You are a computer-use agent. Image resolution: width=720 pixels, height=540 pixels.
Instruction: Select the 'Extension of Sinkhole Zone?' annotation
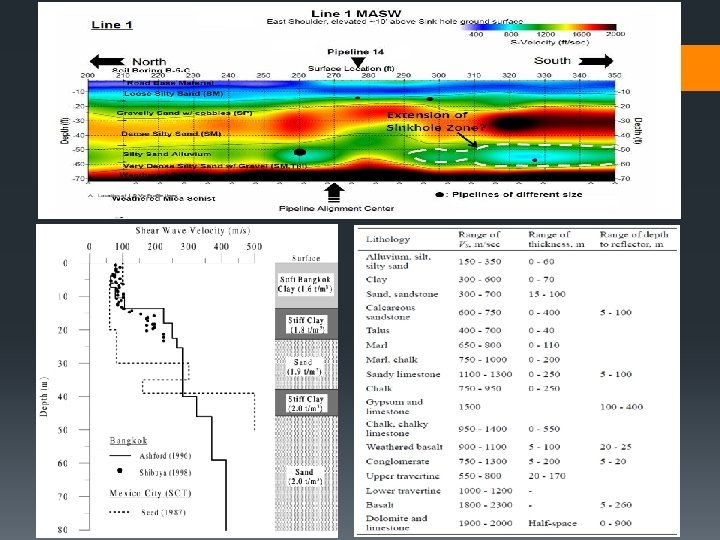(x=435, y=122)
